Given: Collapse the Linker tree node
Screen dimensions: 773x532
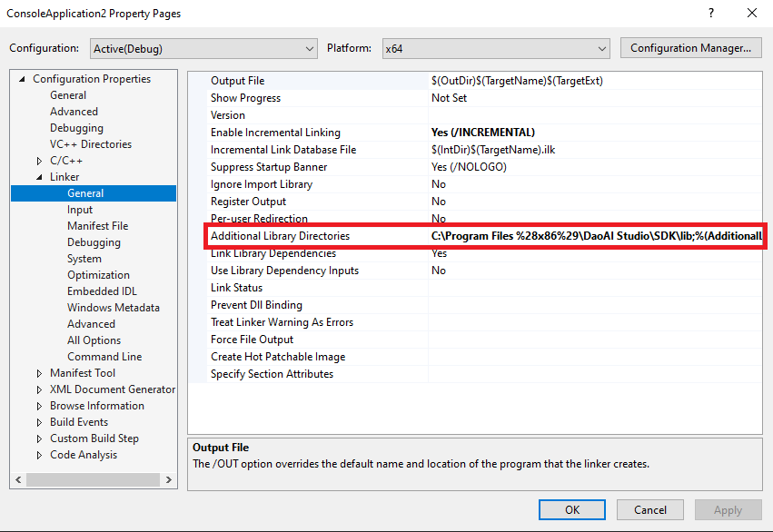Looking at the screenshot, I should point(39,177).
